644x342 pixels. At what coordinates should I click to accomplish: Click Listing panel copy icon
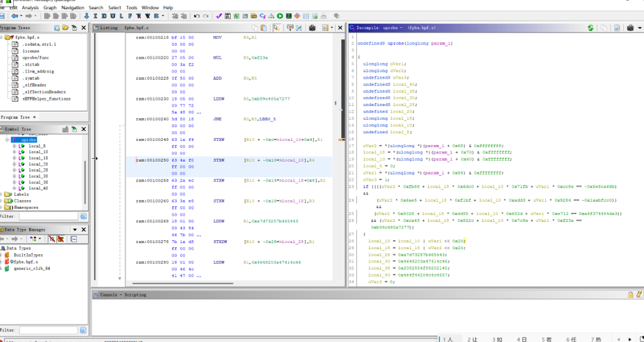coord(255,28)
